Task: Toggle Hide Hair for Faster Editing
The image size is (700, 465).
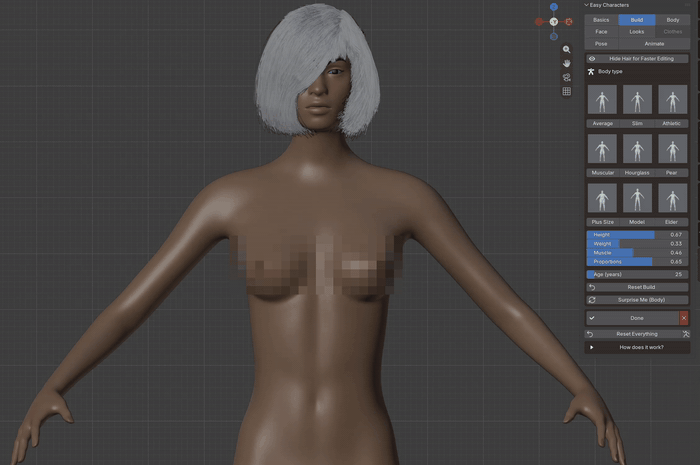Action: [637, 58]
